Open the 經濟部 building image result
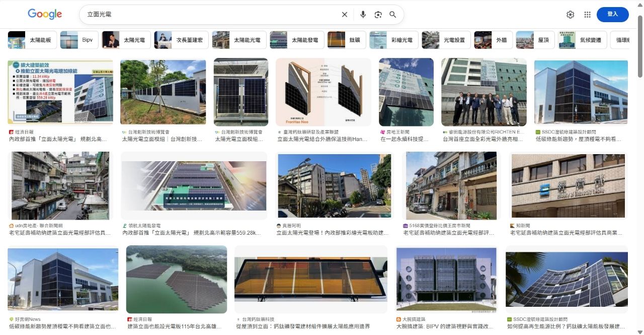 point(568,186)
